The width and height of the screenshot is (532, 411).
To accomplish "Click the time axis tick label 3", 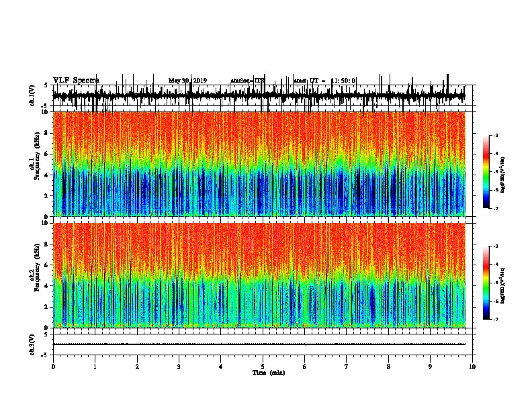I will click(179, 367).
